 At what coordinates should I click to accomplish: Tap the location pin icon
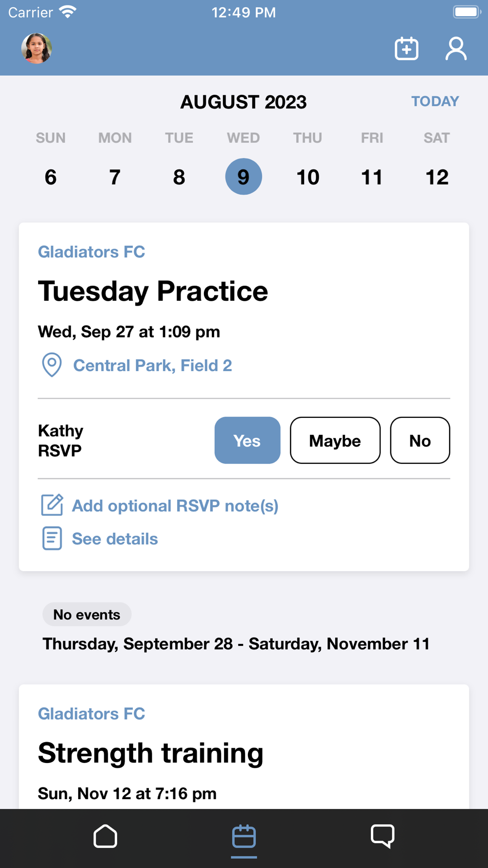pos(52,365)
